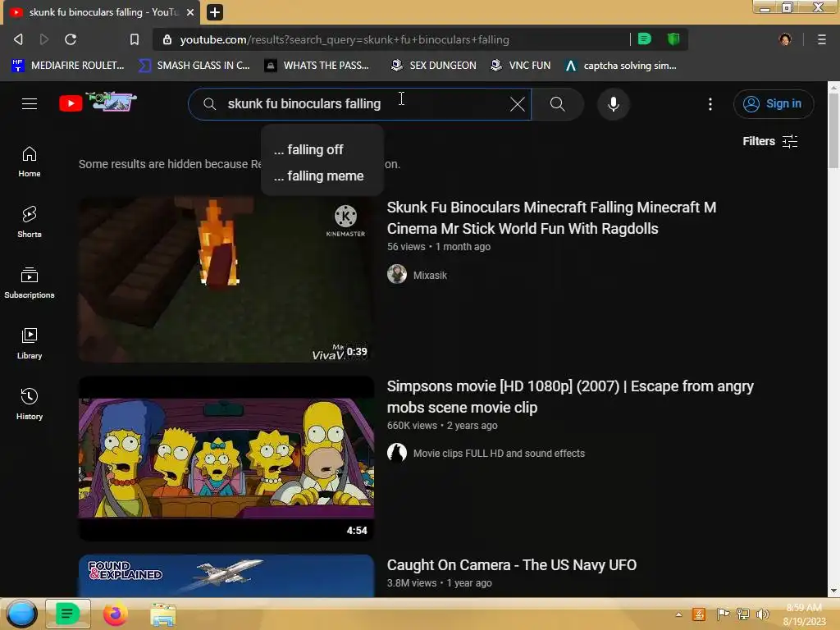Open the MEDIAFIRE ROULET... bookmark
Image resolution: width=840 pixels, height=630 pixels.
click(68, 66)
